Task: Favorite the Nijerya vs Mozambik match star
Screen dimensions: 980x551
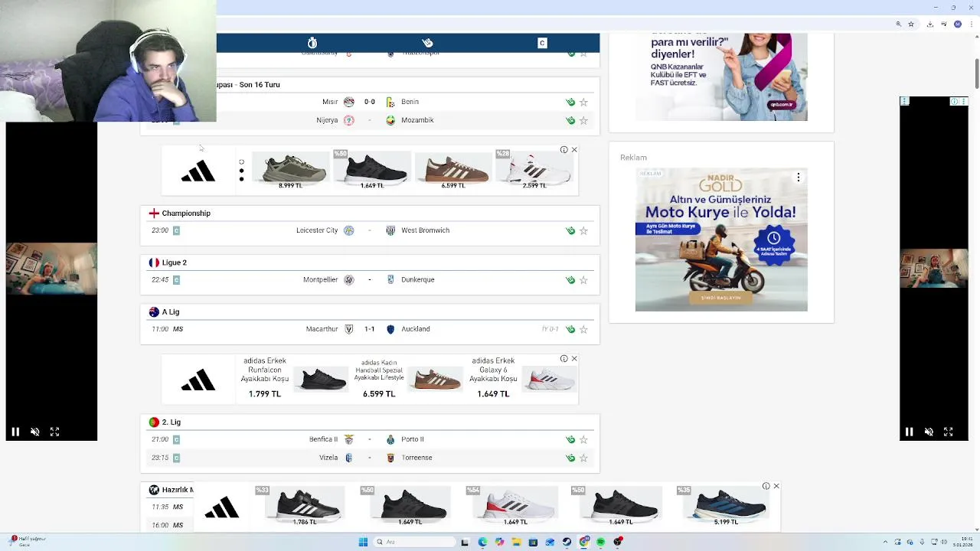Action: 583,120
